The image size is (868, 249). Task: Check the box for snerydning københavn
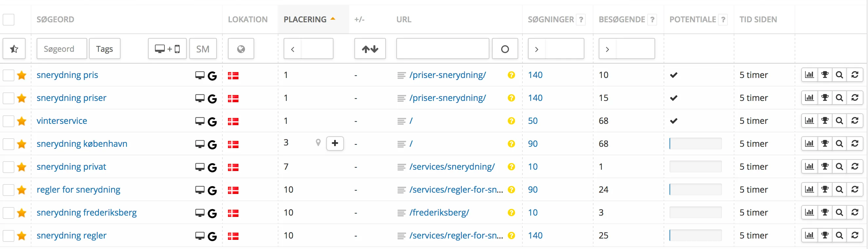(9, 144)
